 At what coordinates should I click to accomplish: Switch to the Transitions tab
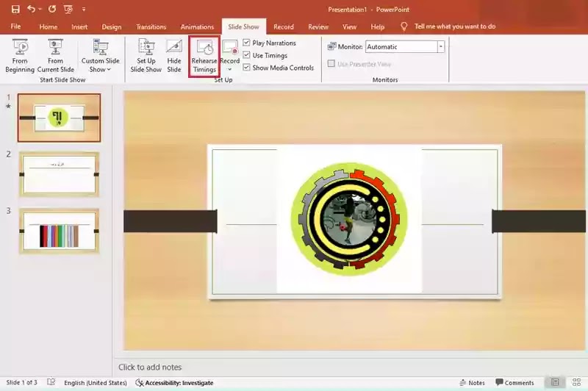(x=151, y=26)
